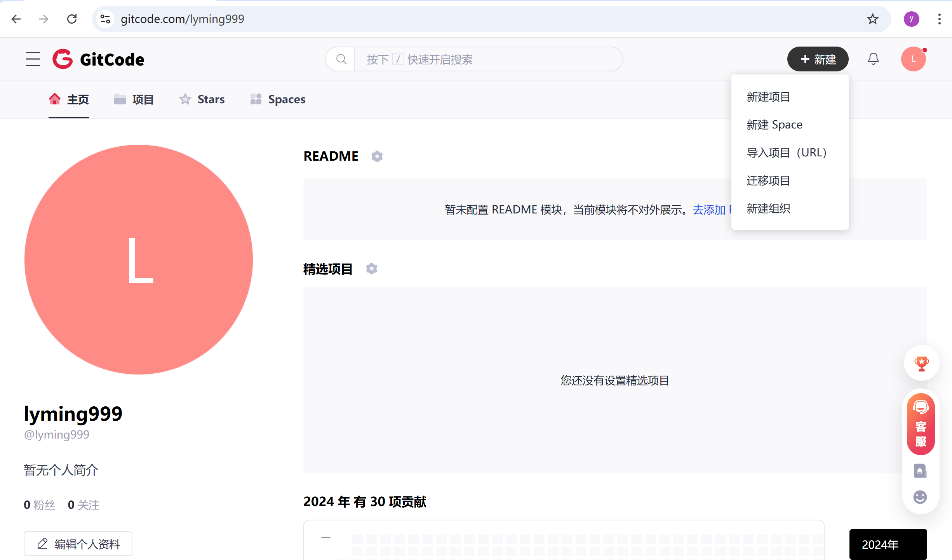Switch to the 项目 tab
This screenshot has width=952, height=560.
134,99
